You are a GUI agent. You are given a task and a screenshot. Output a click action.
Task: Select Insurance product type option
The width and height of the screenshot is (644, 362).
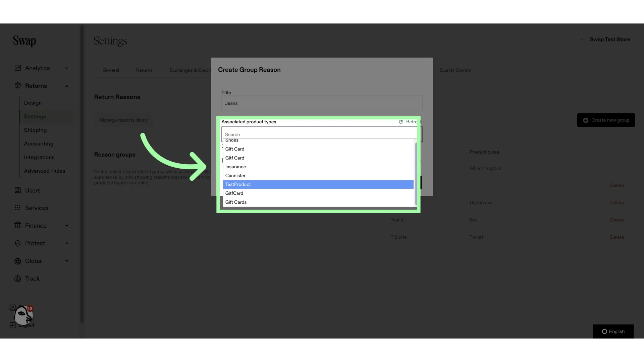318,167
